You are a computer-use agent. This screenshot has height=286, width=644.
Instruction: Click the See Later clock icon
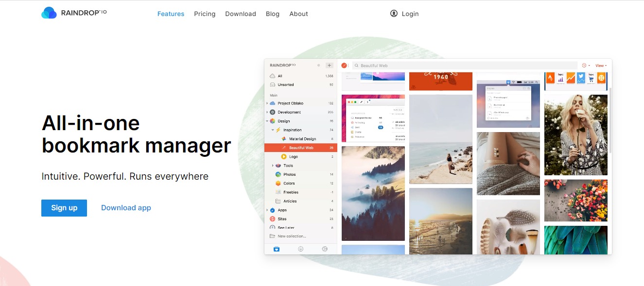[x=273, y=228]
